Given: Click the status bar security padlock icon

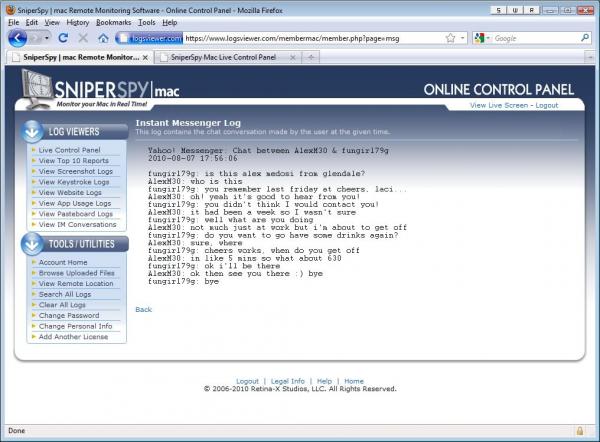Looking at the screenshot, I should 580,431.
